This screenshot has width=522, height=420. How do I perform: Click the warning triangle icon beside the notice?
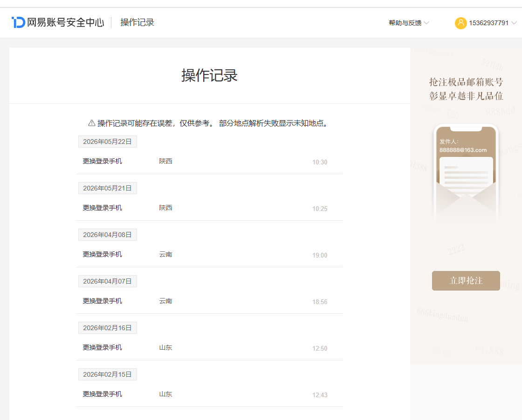click(x=91, y=123)
